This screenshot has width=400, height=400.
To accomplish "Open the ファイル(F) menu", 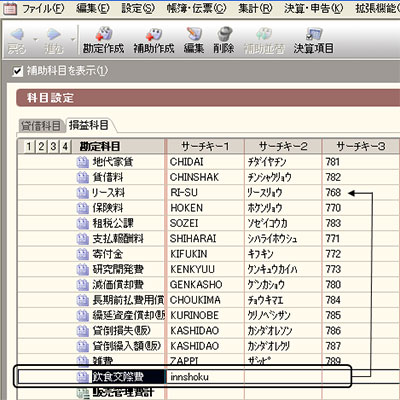I will (x=43, y=9).
